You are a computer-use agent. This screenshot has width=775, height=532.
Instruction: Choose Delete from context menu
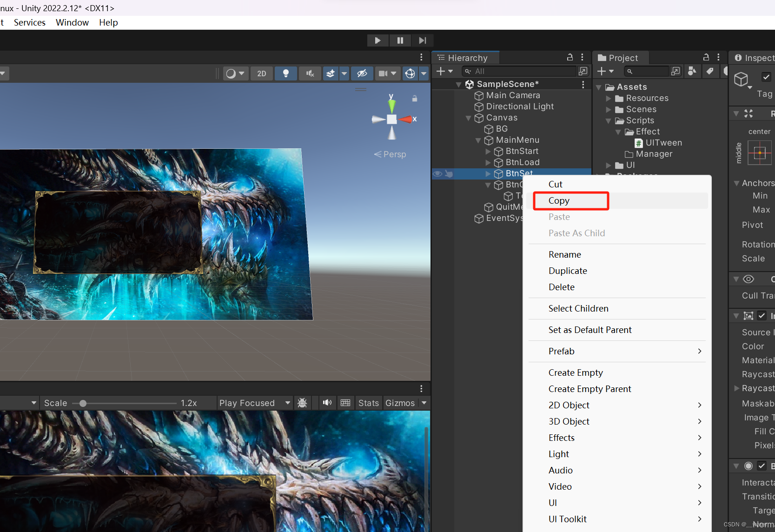click(562, 287)
